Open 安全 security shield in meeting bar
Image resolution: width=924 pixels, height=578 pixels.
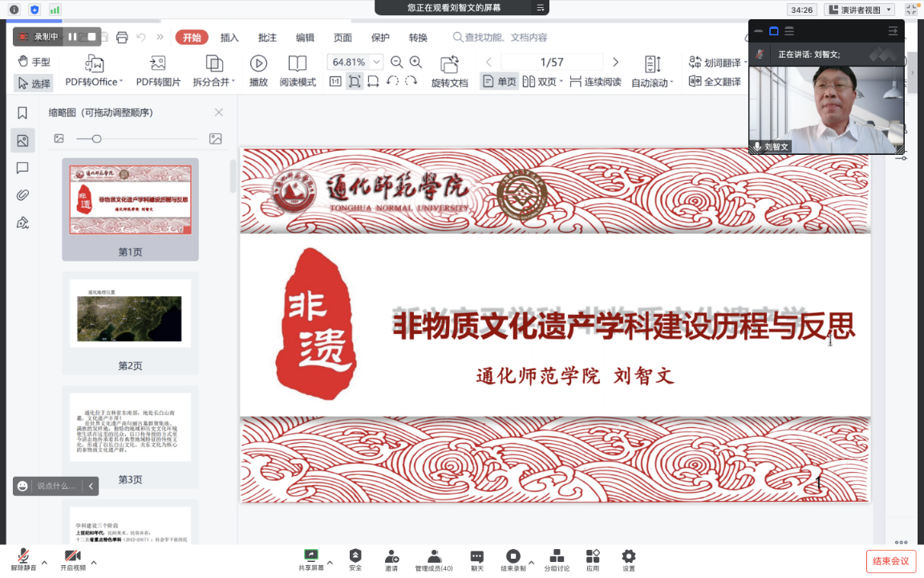click(x=355, y=560)
